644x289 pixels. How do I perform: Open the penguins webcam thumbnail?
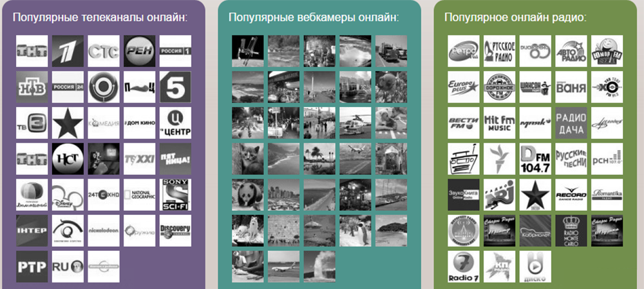tap(355, 230)
